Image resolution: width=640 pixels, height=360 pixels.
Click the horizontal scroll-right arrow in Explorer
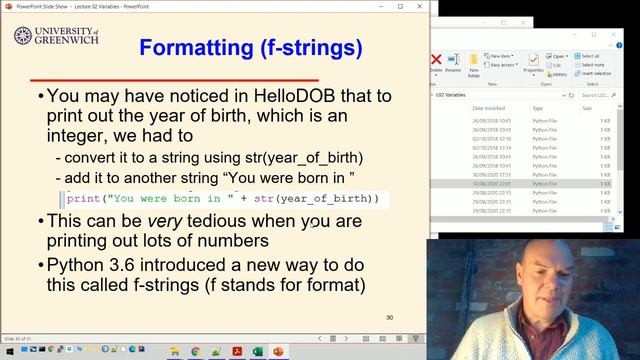click(613, 220)
